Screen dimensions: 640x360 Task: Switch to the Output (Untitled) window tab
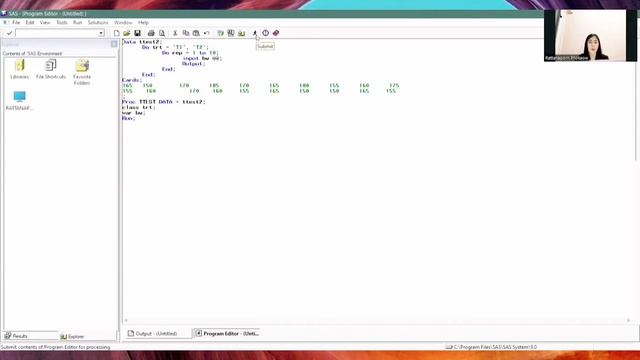[158, 333]
